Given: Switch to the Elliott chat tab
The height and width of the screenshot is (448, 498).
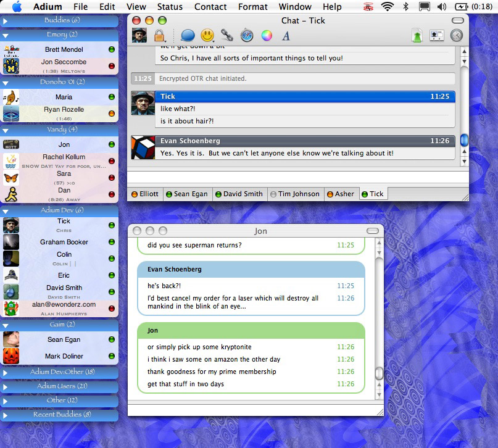Looking at the screenshot, I should (x=146, y=194).
